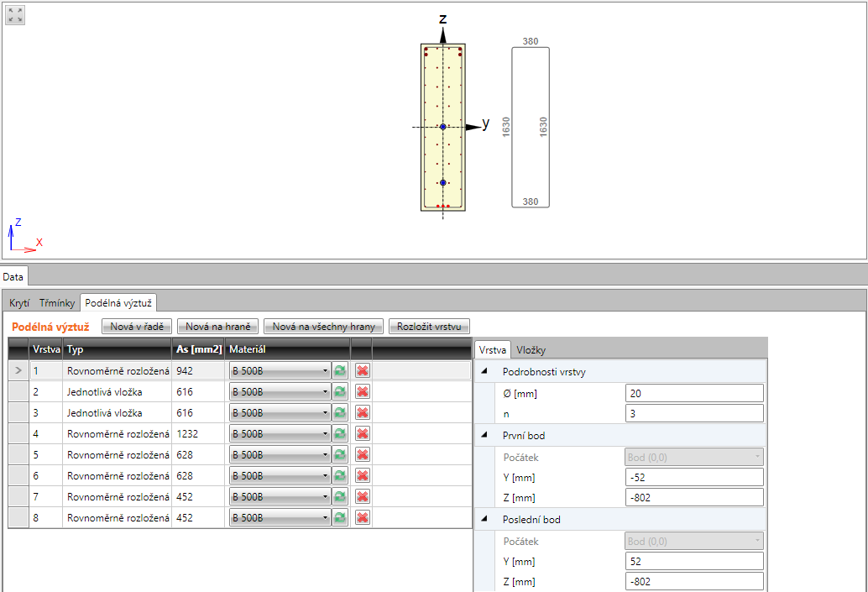Delete reinforcement layer 3 red cross
The height and width of the screenshot is (592, 868).
pyautogui.click(x=363, y=412)
